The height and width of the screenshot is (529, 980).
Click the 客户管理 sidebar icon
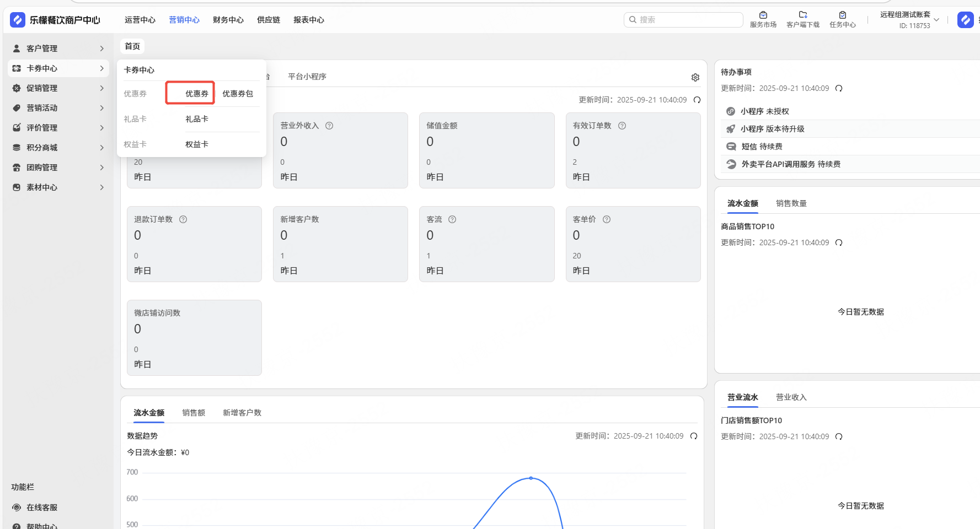coord(17,48)
